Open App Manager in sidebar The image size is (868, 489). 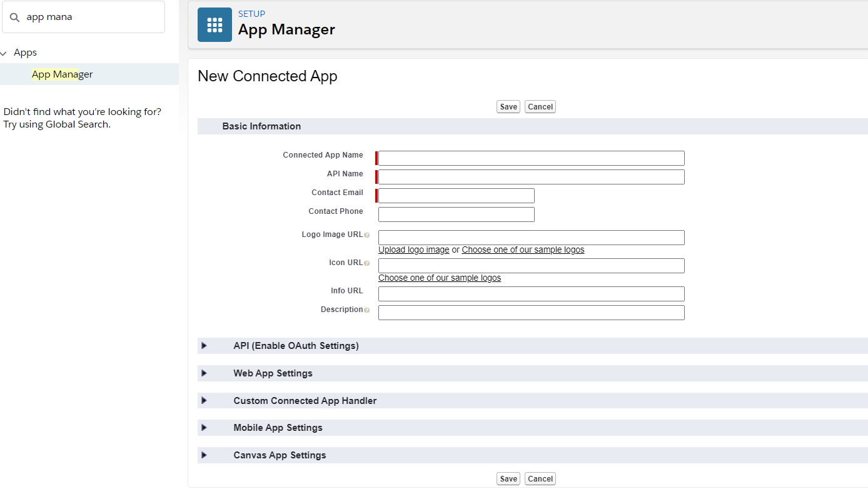[x=62, y=74]
